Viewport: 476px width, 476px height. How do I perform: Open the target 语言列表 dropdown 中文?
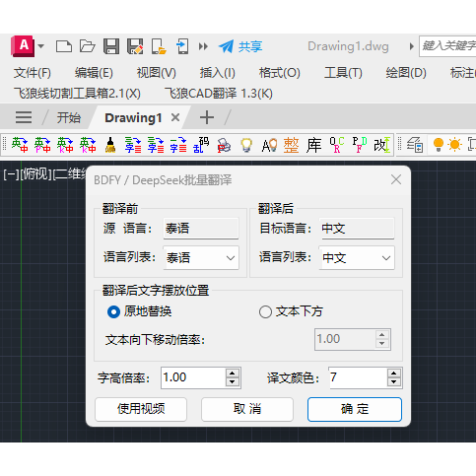[357, 258]
